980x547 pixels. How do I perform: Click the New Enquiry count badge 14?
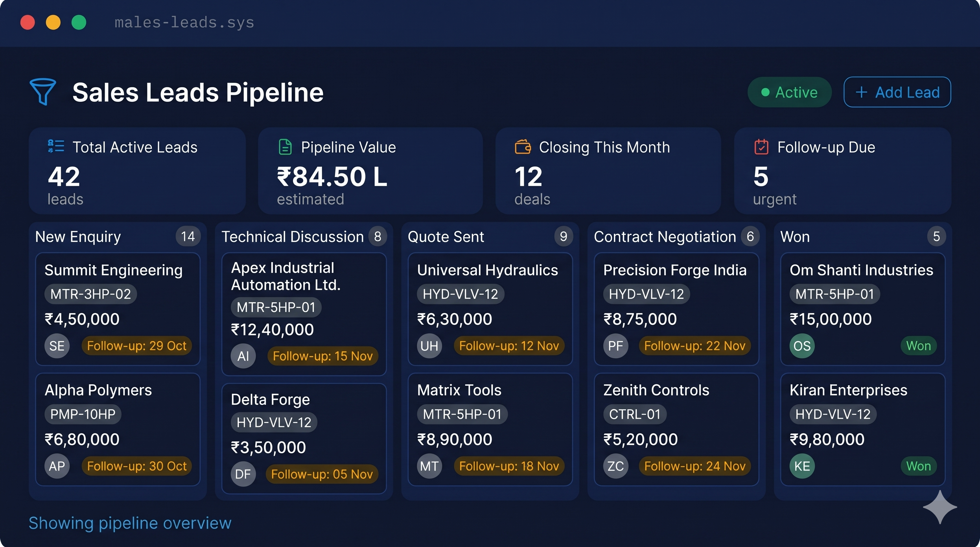tap(188, 236)
